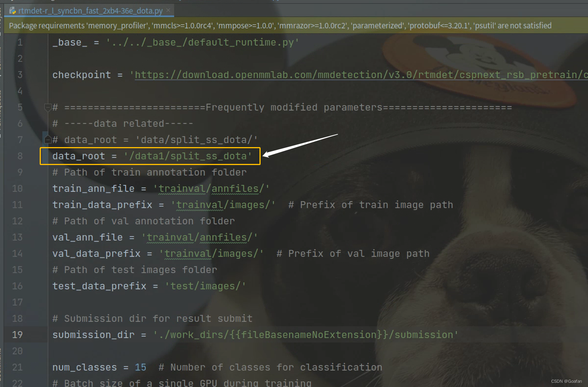Click train_ann_file 'trainval/annfiles/' value

pos(211,189)
